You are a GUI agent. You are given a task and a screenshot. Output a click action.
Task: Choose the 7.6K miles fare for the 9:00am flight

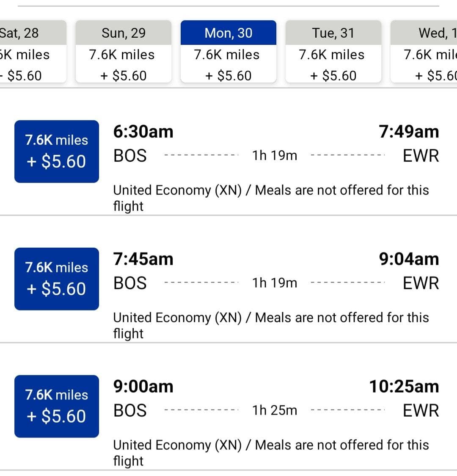click(x=57, y=407)
